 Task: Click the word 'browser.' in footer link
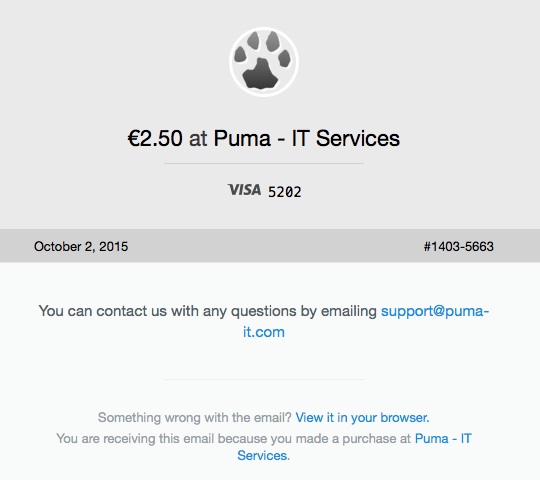coord(405,417)
